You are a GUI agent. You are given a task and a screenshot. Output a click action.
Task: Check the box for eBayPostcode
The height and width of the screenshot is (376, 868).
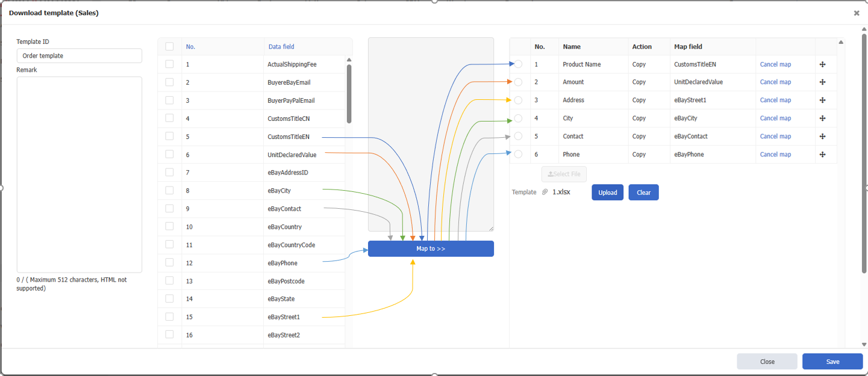coord(169,280)
